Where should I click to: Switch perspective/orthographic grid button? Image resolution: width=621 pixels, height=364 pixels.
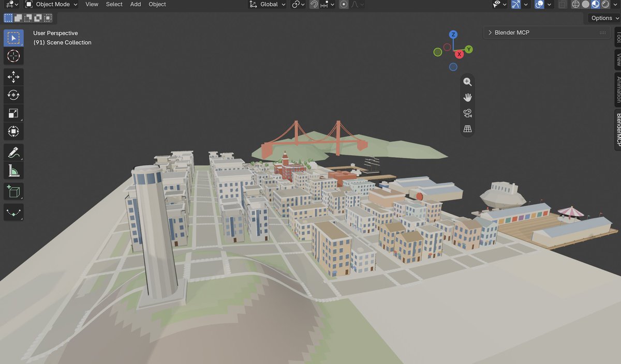[x=467, y=129]
